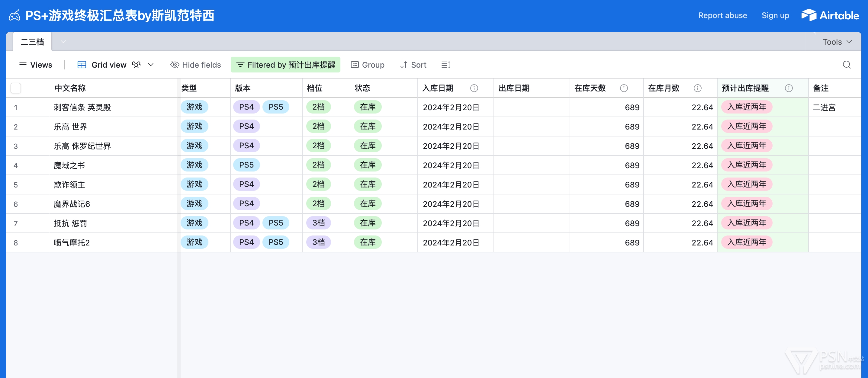Expand the Grid view dropdown chevron
The height and width of the screenshot is (378, 868).
pyautogui.click(x=151, y=65)
